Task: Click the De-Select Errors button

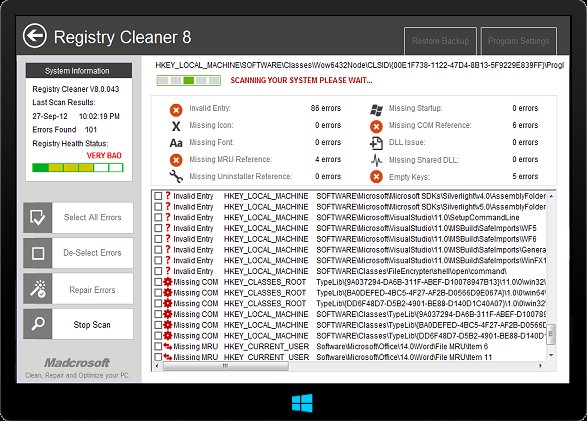Action: click(78, 253)
